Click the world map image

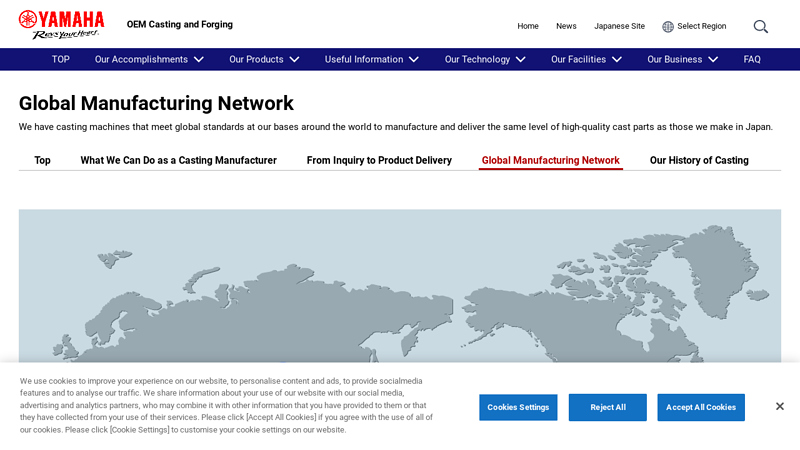point(399,286)
